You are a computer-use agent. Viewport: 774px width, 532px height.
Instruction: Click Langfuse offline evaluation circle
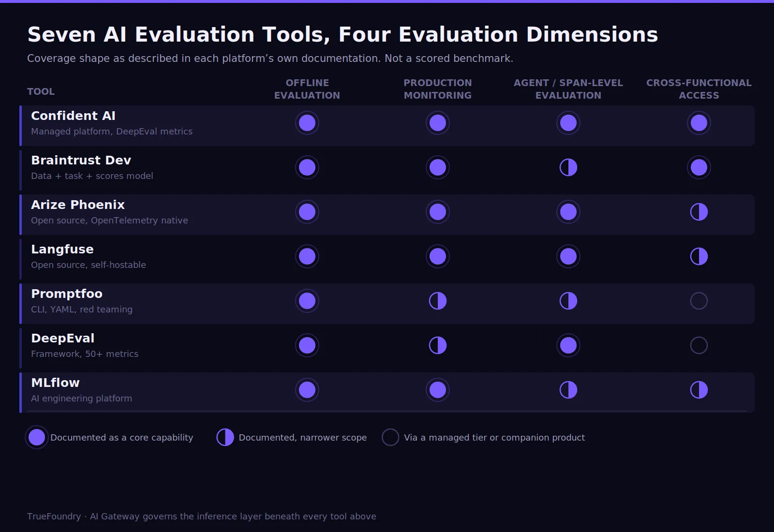tap(307, 256)
